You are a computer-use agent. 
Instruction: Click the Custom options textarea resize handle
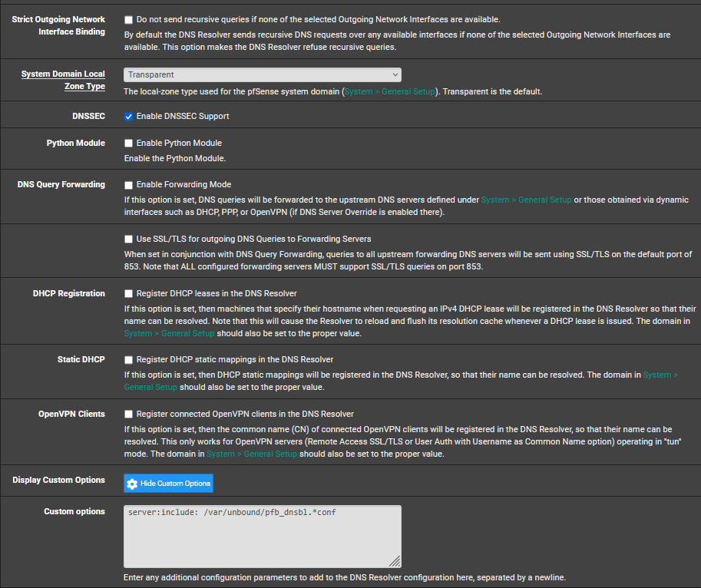coord(395,562)
